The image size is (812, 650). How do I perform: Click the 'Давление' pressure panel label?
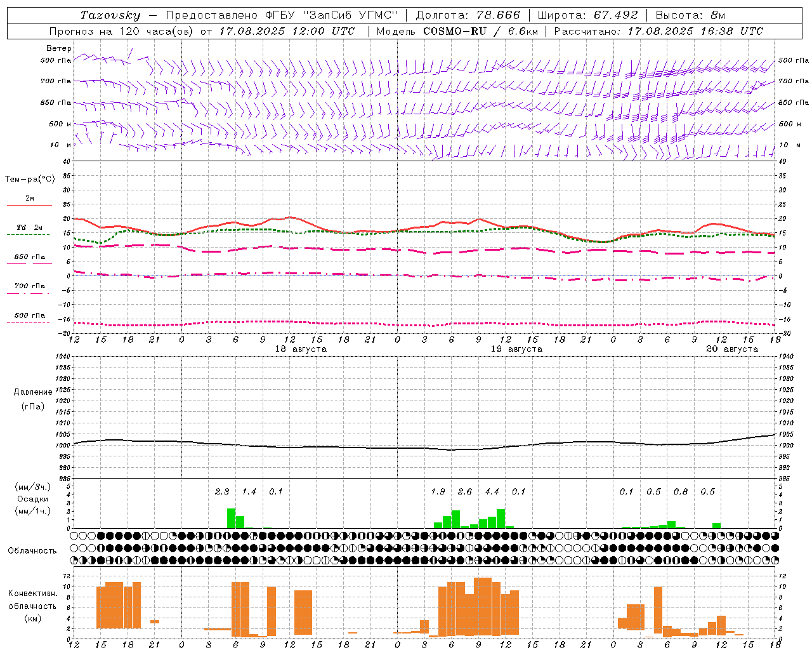click(33, 392)
